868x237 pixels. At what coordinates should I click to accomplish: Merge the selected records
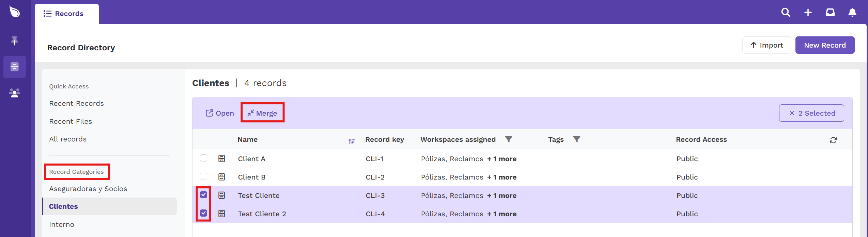[x=262, y=113]
